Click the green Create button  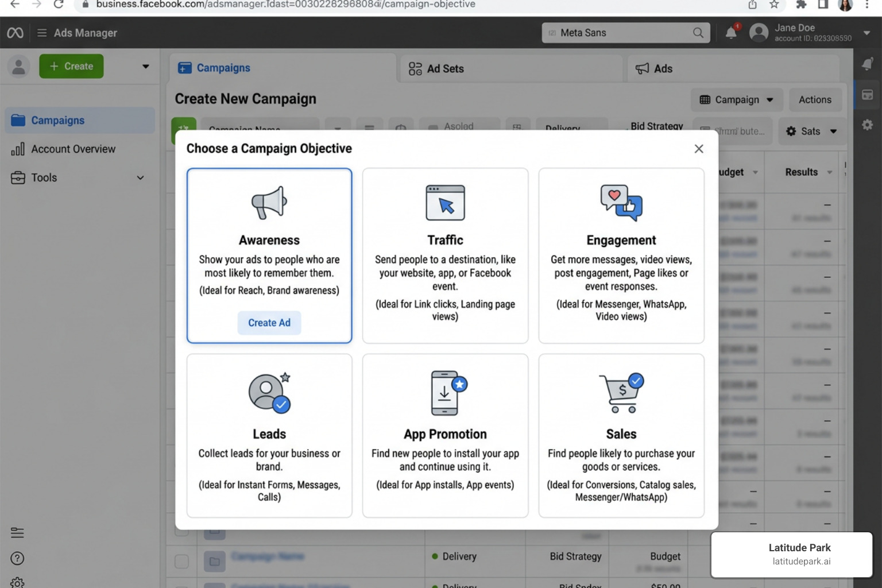tap(71, 67)
